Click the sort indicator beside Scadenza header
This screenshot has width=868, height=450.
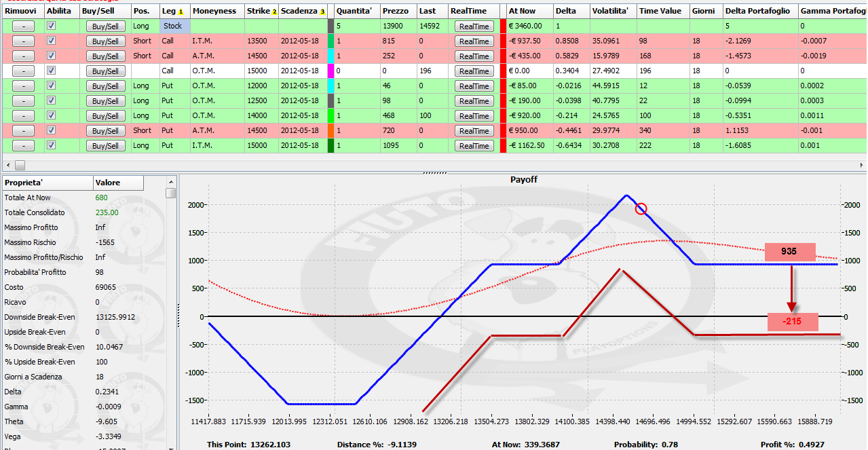[x=322, y=12]
